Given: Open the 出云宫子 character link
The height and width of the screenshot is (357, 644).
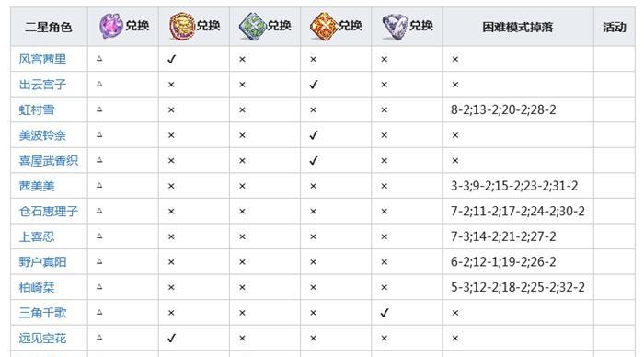Looking at the screenshot, I should click(42, 85).
